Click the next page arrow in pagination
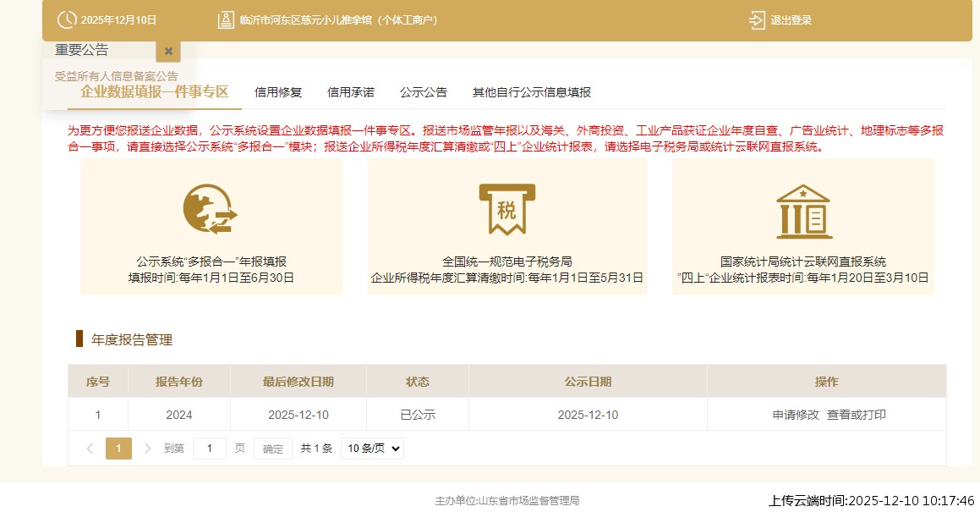 147,448
